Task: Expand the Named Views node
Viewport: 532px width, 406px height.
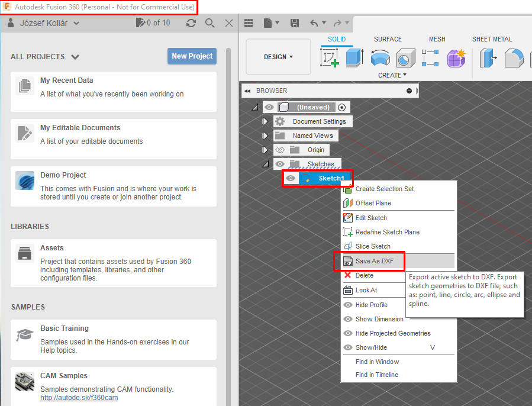Action: pos(265,136)
